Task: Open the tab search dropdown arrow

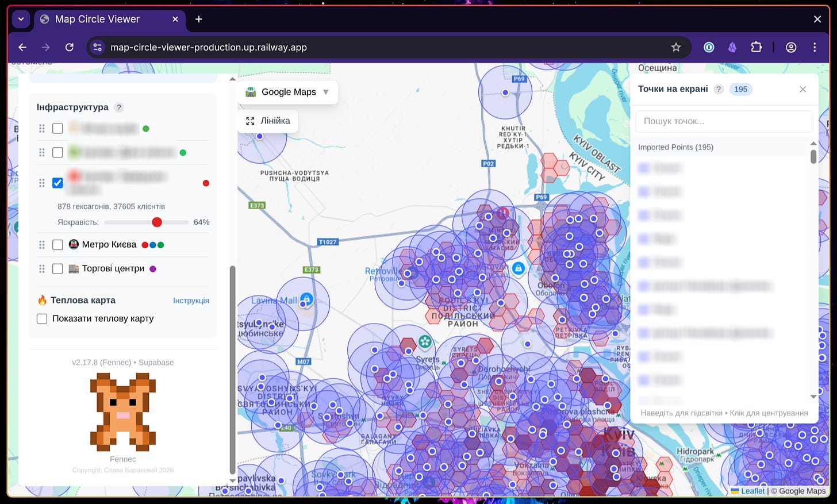Action: click(21, 19)
